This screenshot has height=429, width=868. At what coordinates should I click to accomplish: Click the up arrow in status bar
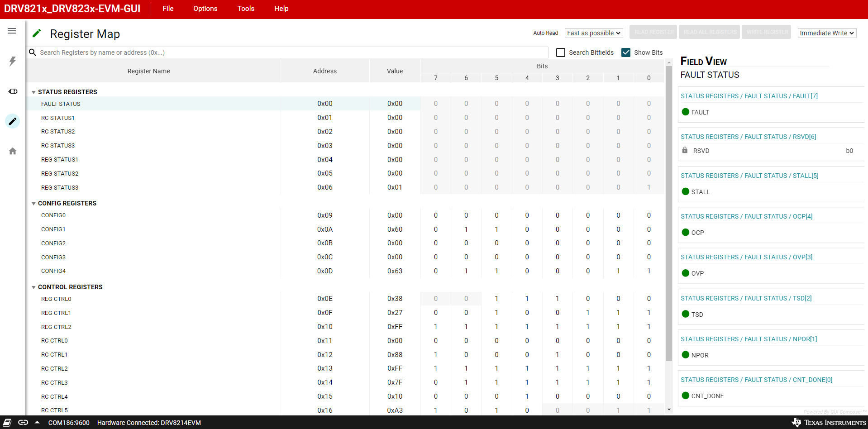coord(37,422)
